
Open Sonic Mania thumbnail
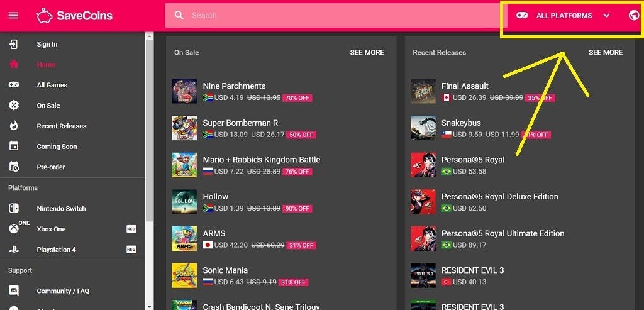(x=184, y=275)
